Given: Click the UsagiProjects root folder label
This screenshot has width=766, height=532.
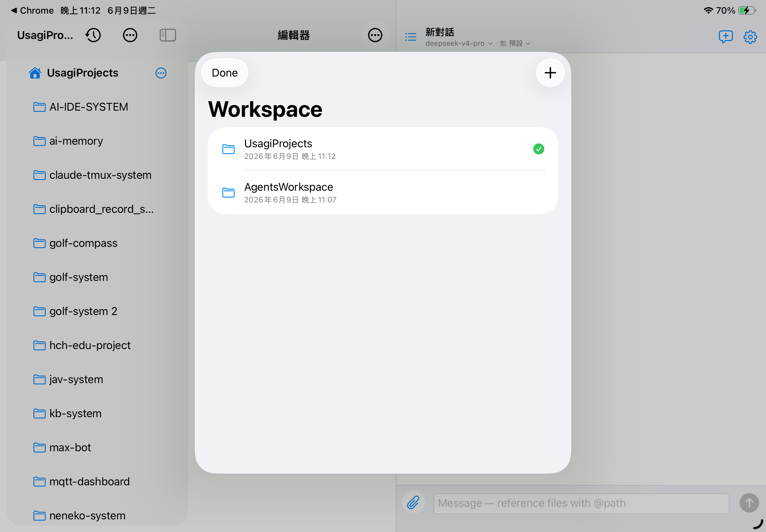Looking at the screenshot, I should click(x=82, y=73).
